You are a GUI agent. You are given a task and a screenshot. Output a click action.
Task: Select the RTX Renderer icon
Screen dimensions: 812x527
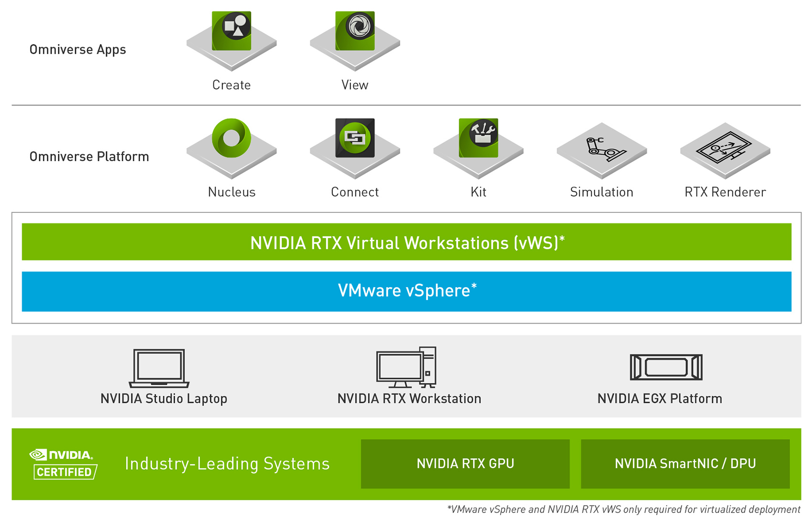click(725, 146)
